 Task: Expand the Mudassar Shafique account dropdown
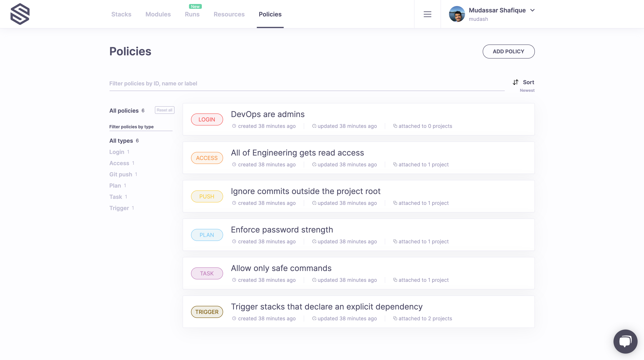[x=532, y=10]
